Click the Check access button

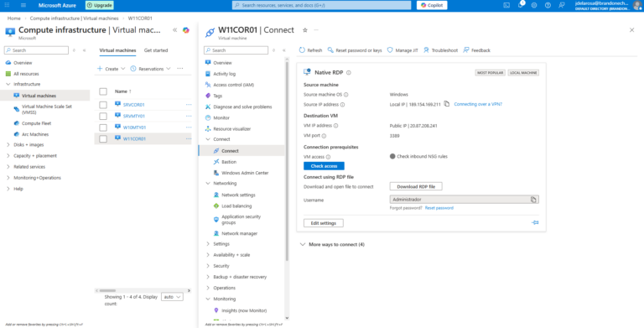[x=324, y=166]
